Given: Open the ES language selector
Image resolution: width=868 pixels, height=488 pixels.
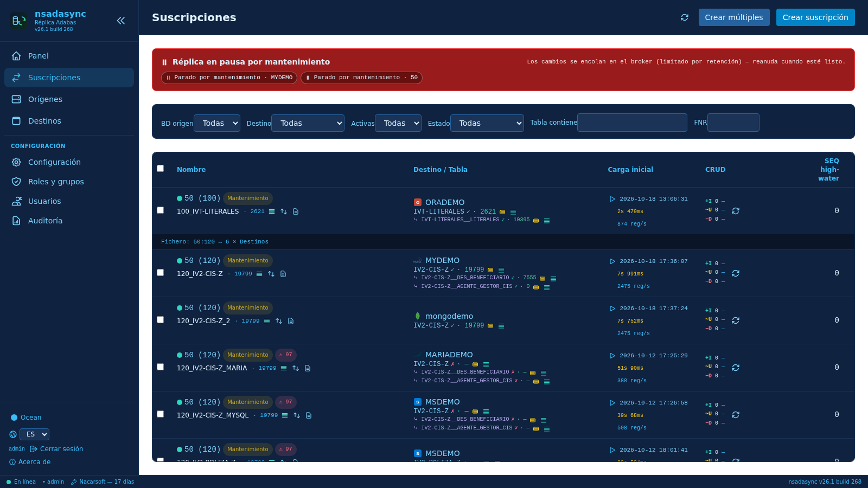Looking at the screenshot, I should pyautogui.click(x=34, y=434).
